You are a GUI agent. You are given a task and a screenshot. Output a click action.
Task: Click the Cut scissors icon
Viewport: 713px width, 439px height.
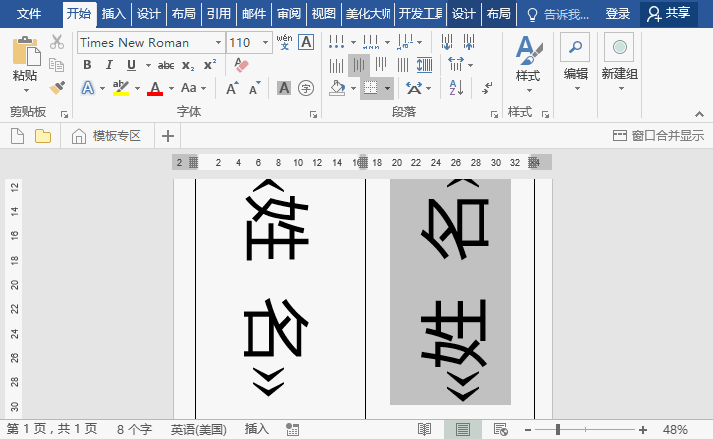57,42
